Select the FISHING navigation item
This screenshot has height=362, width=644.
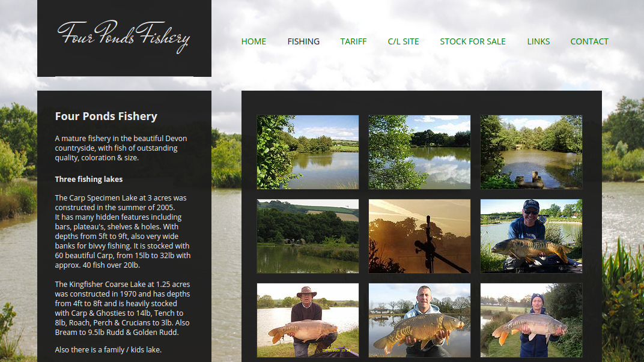pos(303,41)
